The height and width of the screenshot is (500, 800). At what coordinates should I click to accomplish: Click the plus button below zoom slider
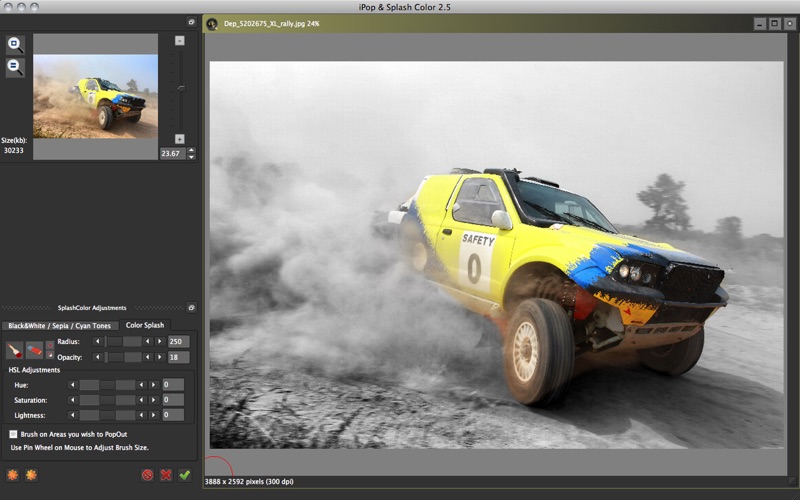click(x=180, y=139)
